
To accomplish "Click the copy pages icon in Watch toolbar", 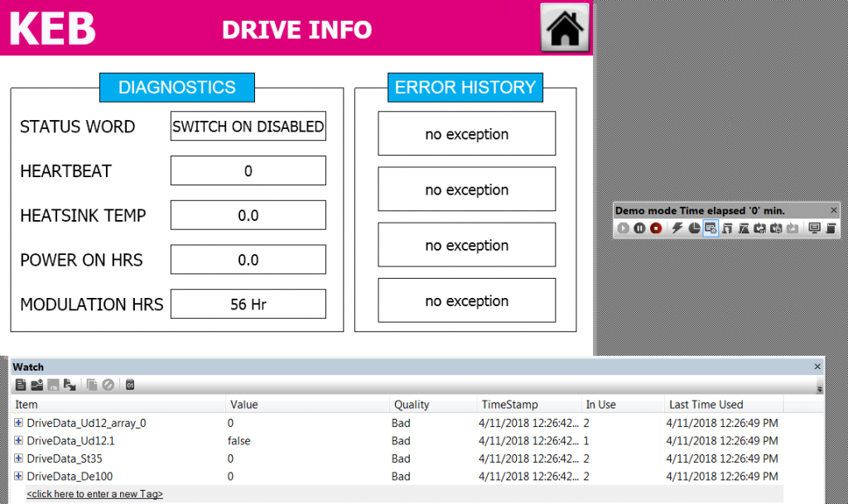I will (x=92, y=385).
